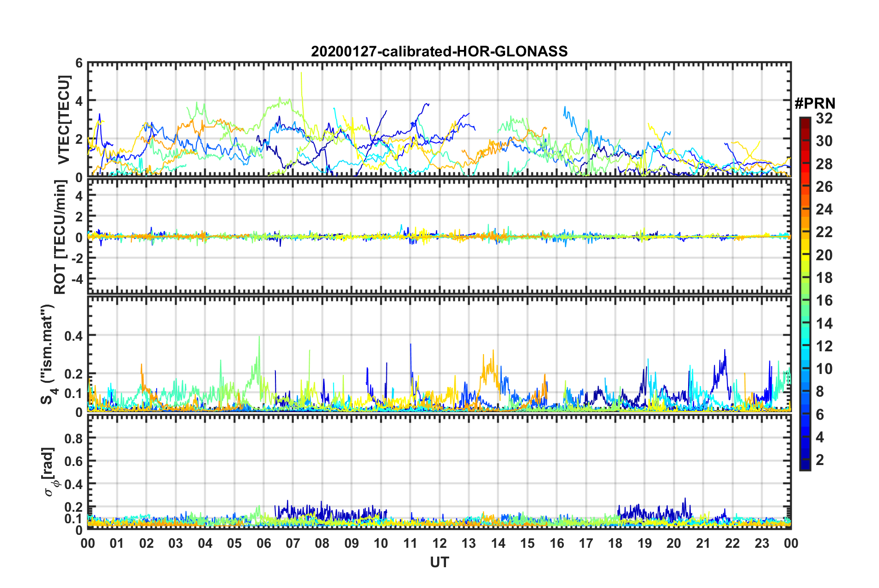Click the σφ axis tick label 0.6
The image size is (879, 588).
[x=73, y=461]
